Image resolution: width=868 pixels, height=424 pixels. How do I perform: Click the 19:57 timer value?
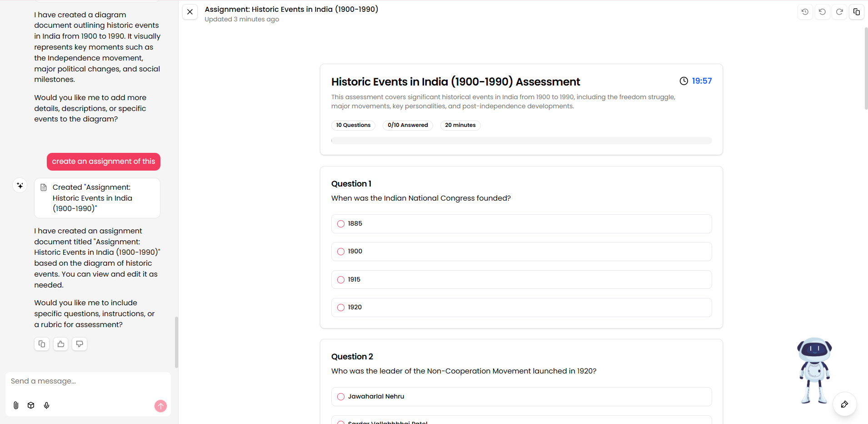pos(702,81)
